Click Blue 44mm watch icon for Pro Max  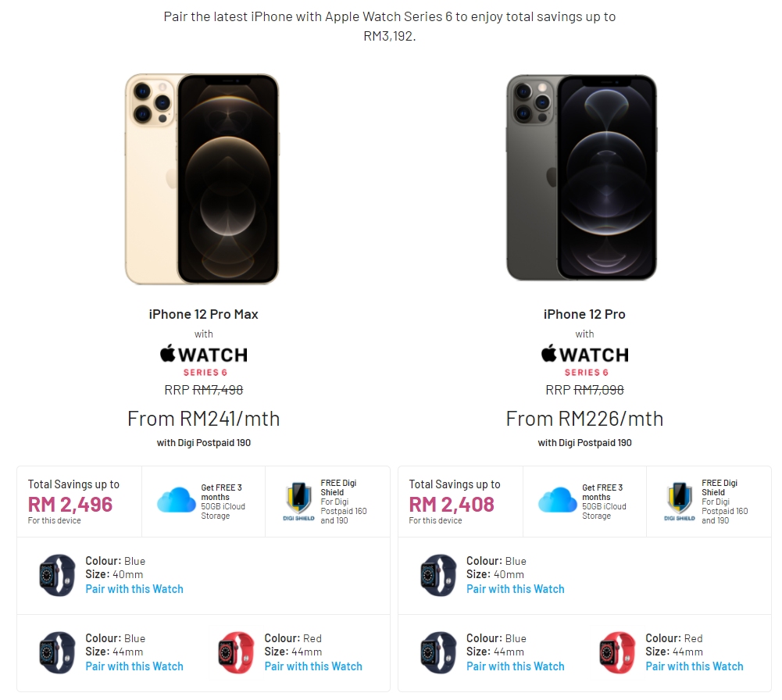[x=57, y=653]
